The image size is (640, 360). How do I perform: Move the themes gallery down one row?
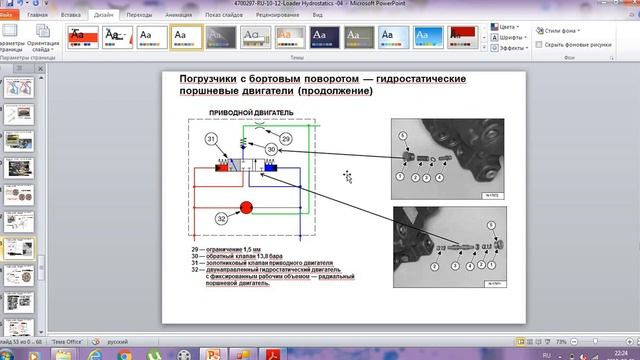pyautogui.click(x=484, y=38)
